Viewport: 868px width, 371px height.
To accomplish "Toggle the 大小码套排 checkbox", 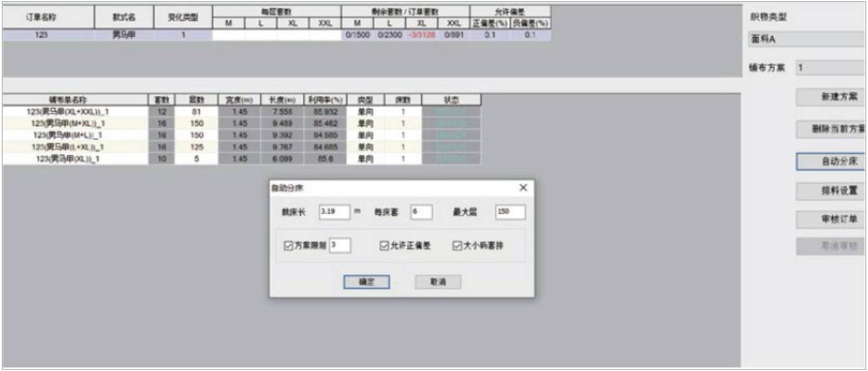I will point(457,246).
